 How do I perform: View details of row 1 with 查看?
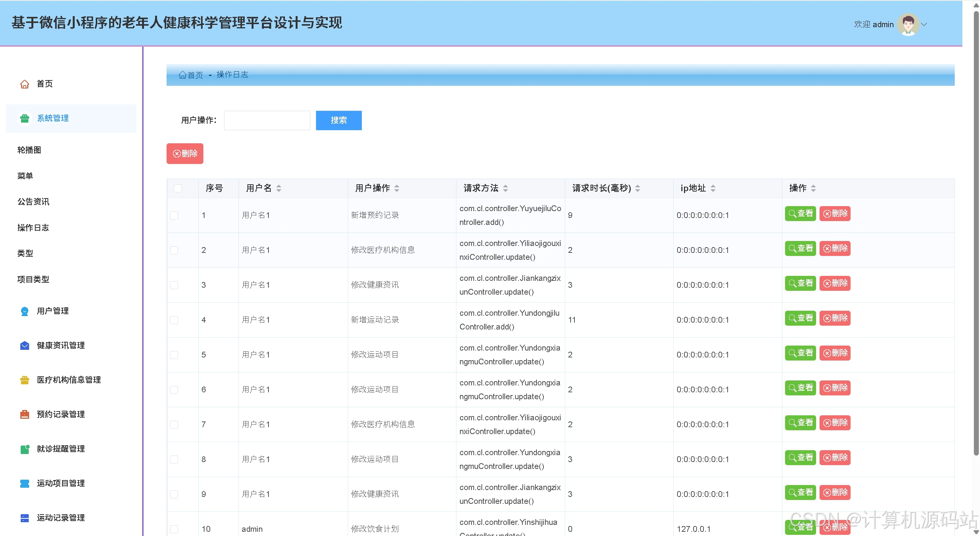[x=800, y=213]
